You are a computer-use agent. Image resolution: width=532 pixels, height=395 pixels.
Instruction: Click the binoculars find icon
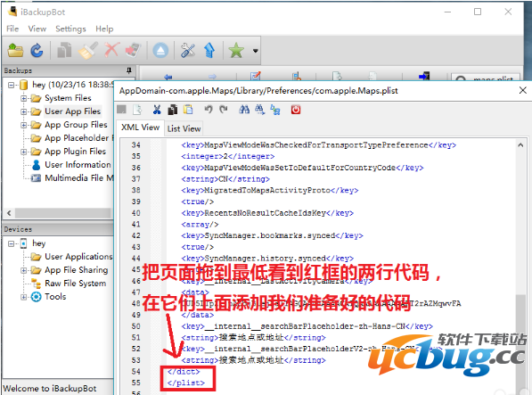pyautogui.click(x=244, y=110)
